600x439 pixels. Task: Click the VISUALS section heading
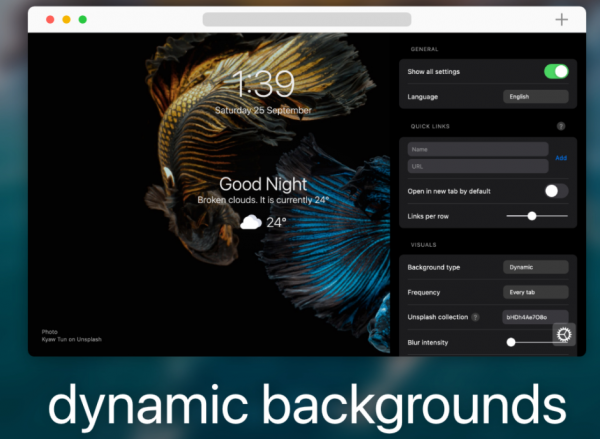[423, 245]
